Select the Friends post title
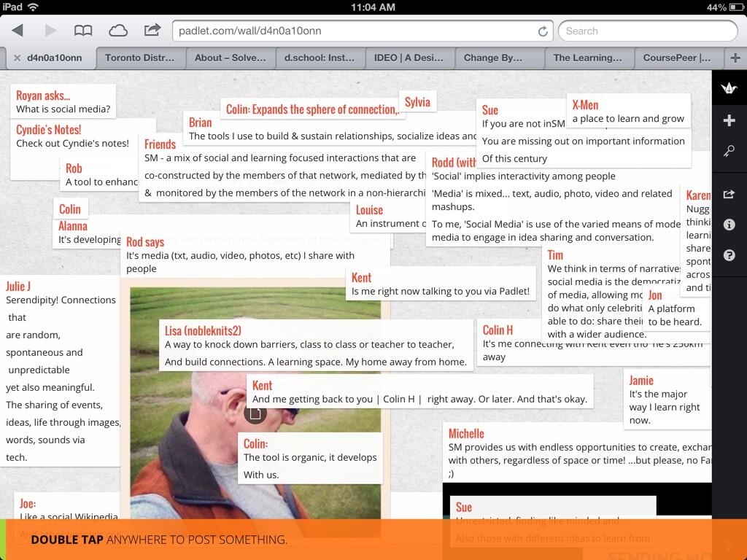The image size is (747, 560). pos(160,144)
